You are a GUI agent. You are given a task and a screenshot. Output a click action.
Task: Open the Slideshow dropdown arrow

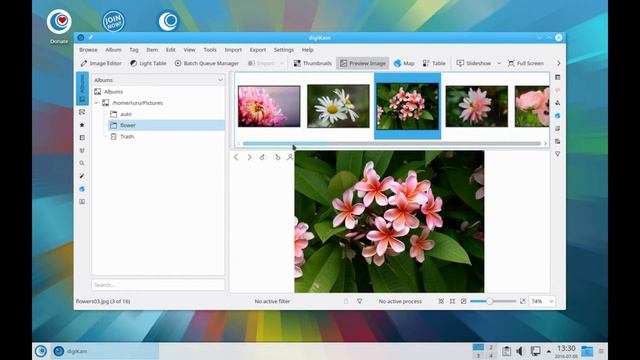coord(499,63)
